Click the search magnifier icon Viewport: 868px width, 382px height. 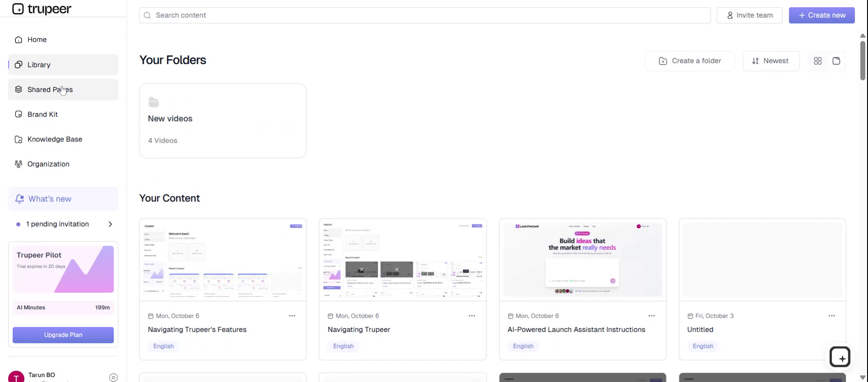coord(147,15)
